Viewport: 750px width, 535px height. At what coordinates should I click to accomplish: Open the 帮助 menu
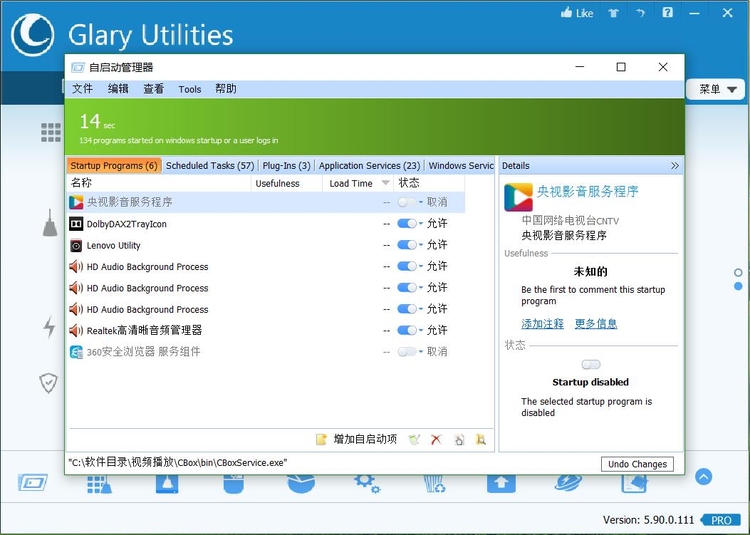[226, 89]
